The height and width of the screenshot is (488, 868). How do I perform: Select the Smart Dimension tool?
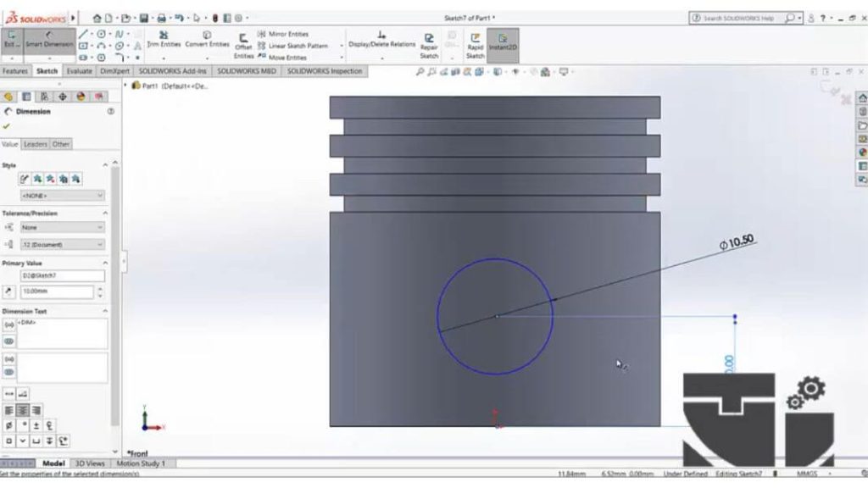pos(49,38)
